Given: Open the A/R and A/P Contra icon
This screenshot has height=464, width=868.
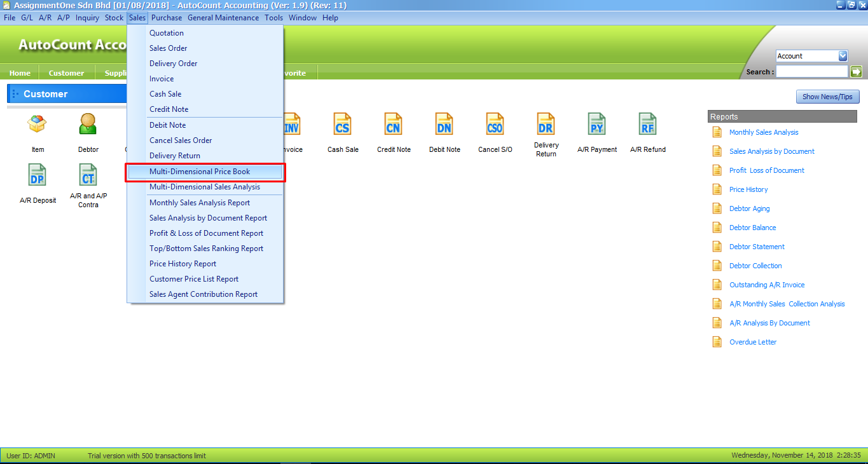Looking at the screenshot, I should coord(88,175).
